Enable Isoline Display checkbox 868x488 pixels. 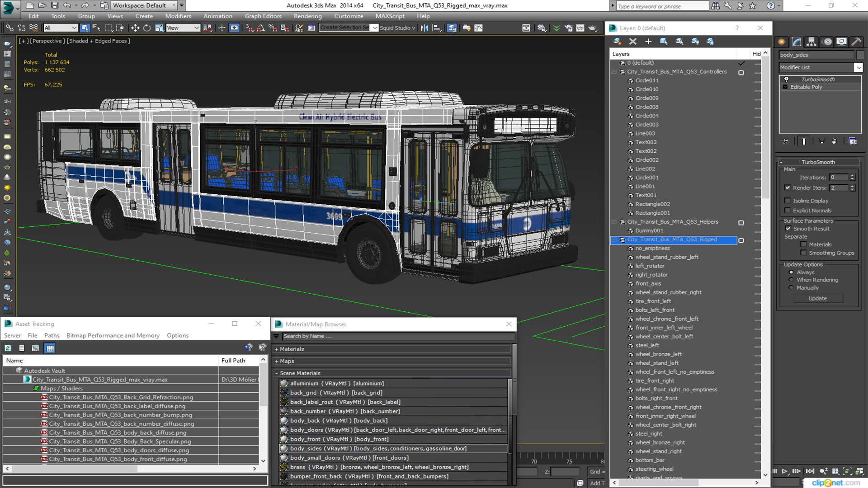coord(788,201)
